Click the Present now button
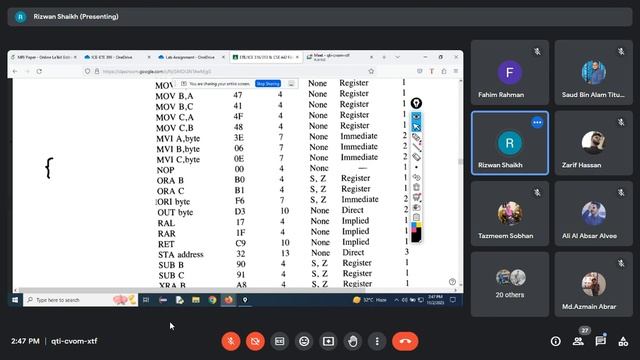Screen dimensions: 640x360 pyautogui.click(x=329, y=341)
